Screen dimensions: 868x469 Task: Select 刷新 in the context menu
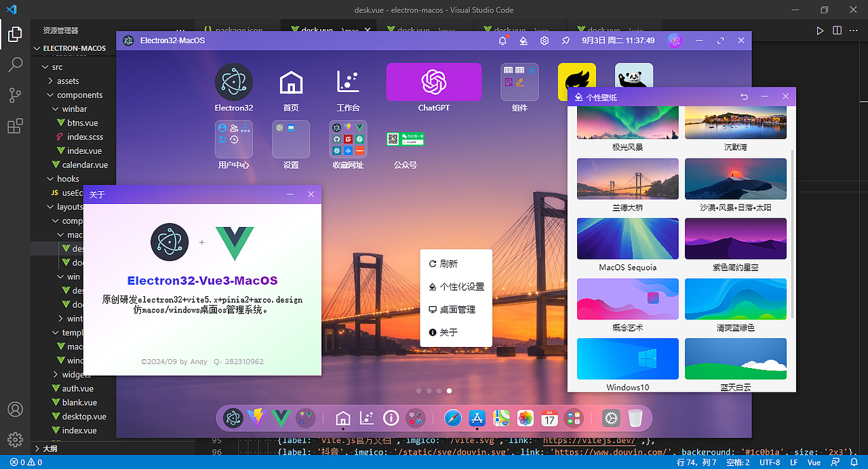point(456,264)
